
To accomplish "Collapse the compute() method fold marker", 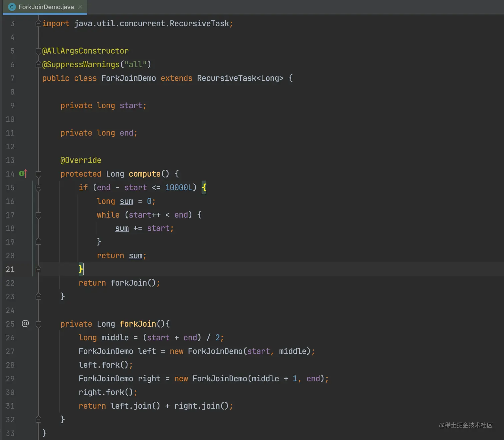I will click(38, 174).
